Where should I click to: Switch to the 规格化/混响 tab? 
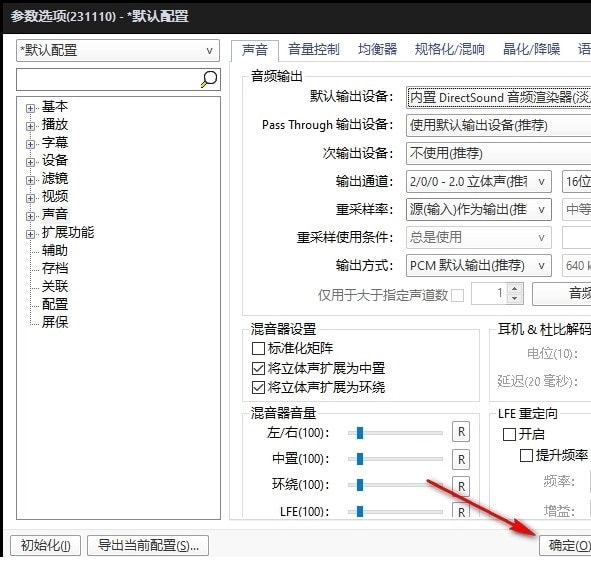pos(449,49)
